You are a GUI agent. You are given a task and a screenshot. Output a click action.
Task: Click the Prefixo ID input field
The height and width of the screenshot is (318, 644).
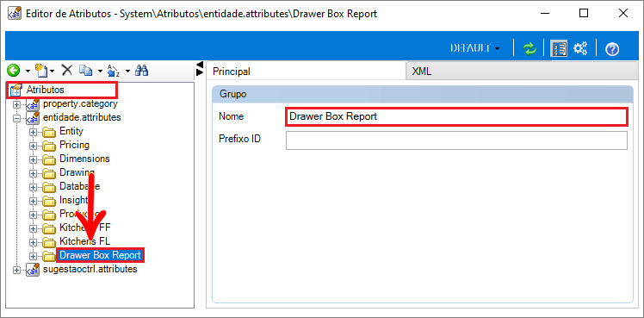[456, 140]
